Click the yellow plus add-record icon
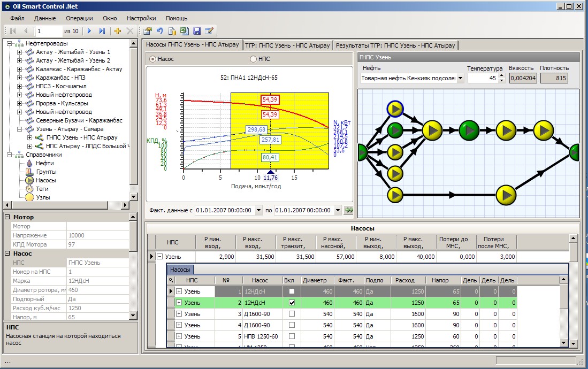This screenshot has height=369, width=588. pos(118,31)
